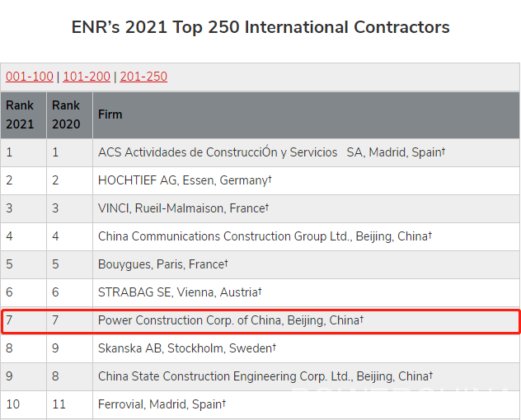The image size is (521, 420).
Task: Click the page title ENR's 2021 Top 250
Action: pos(260,27)
